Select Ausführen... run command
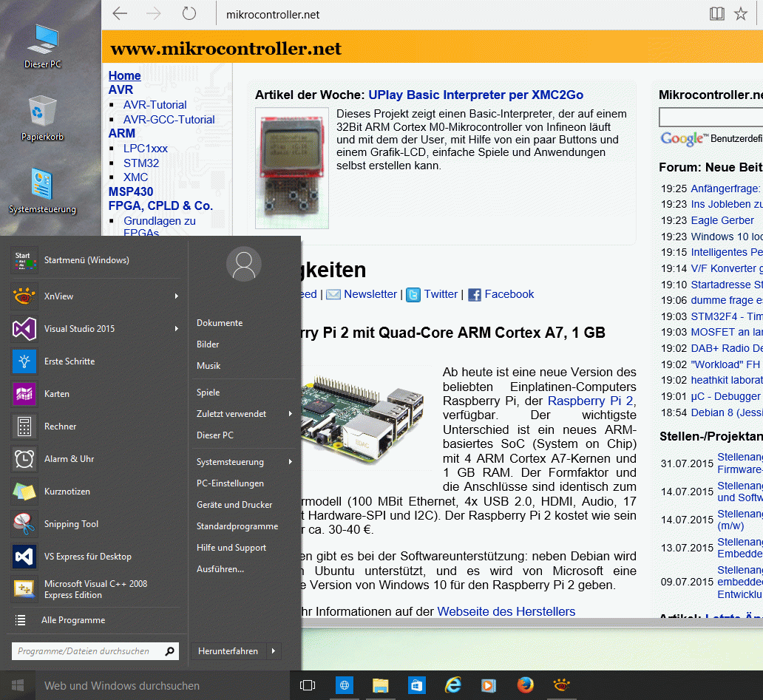This screenshot has height=700, width=763. [x=220, y=569]
